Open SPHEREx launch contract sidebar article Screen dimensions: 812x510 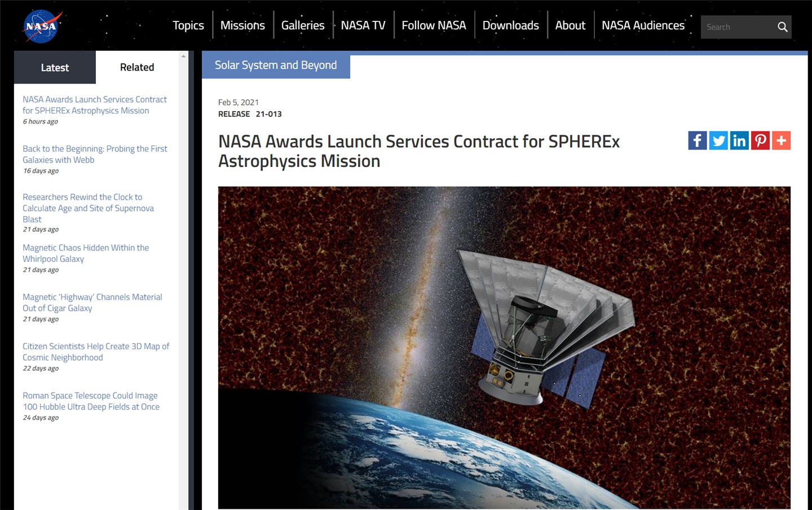(95, 105)
